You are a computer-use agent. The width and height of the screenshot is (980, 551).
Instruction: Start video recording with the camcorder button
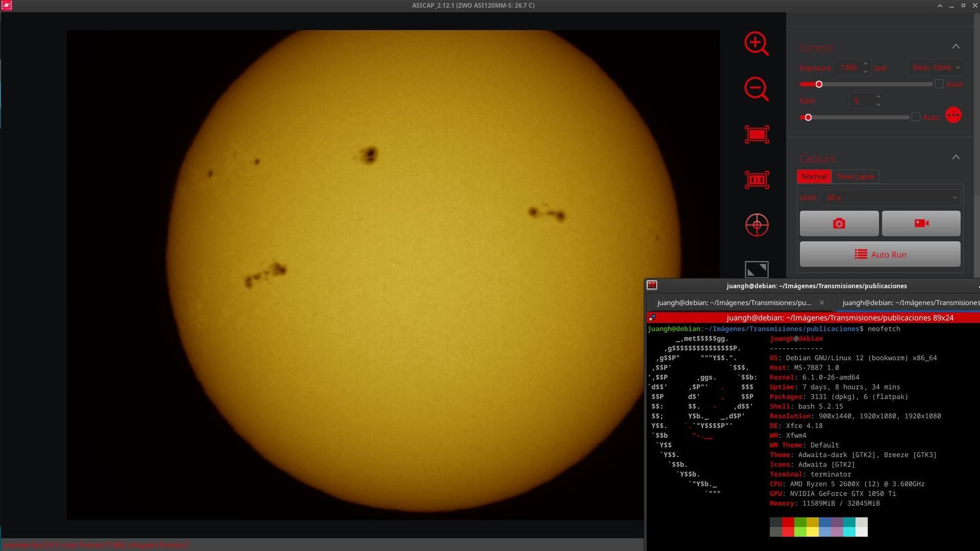pyautogui.click(x=921, y=224)
